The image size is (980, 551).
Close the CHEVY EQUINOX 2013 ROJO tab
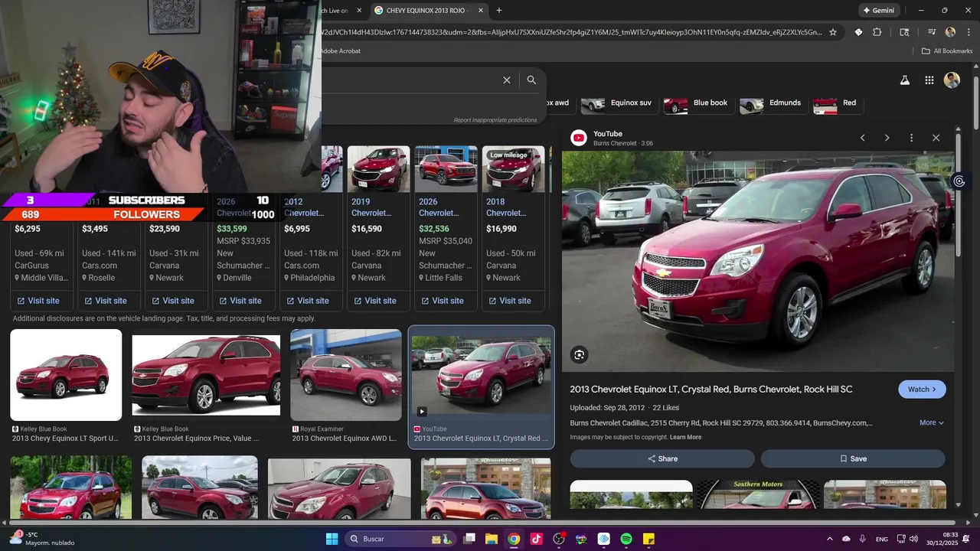point(480,10)
